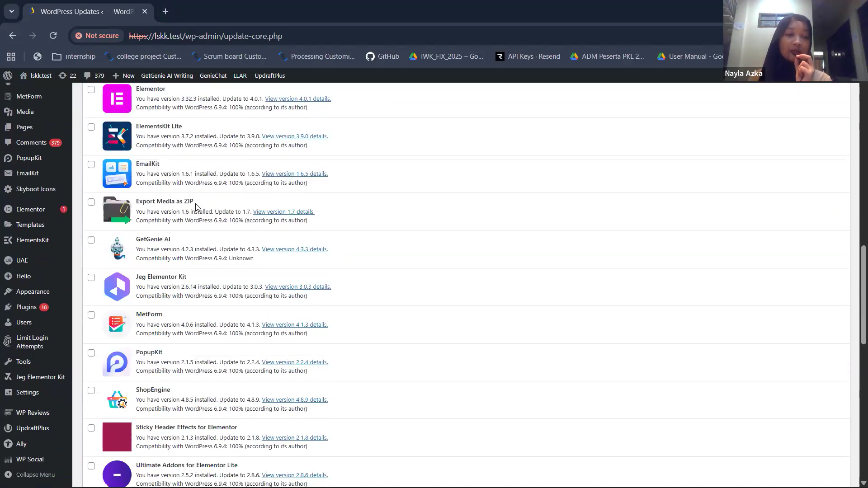Click the browser reload button

coord(53,36)
